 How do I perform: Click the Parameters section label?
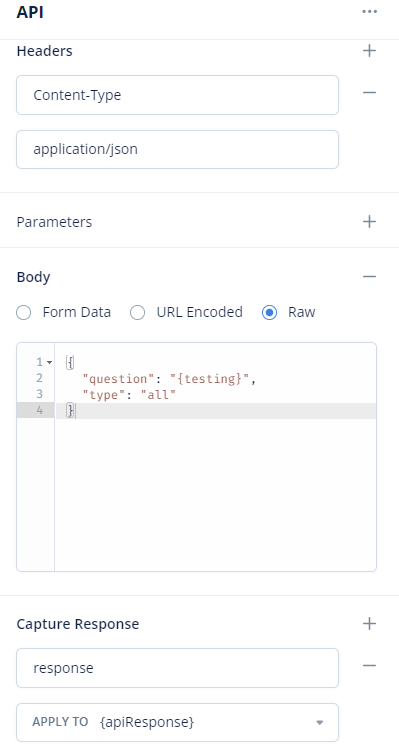pos(54,222)
